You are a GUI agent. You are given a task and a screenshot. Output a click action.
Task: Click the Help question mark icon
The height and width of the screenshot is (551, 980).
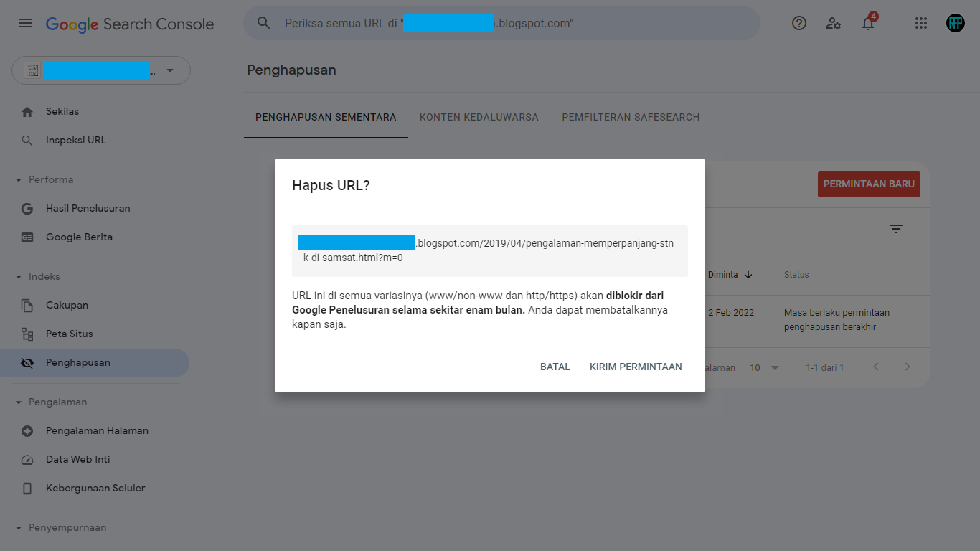[799, 23]
